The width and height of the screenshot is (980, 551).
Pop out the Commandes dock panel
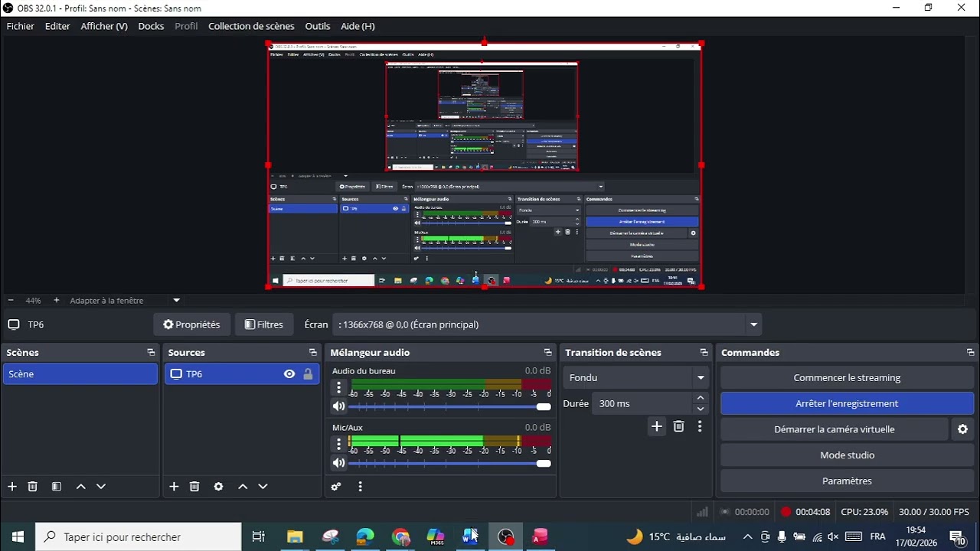tap(970, 353)
